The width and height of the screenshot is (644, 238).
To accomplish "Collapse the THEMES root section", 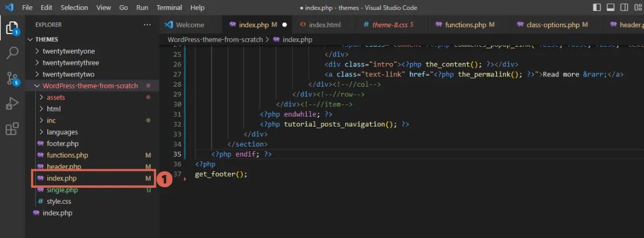I will click(x=46, y=39).
